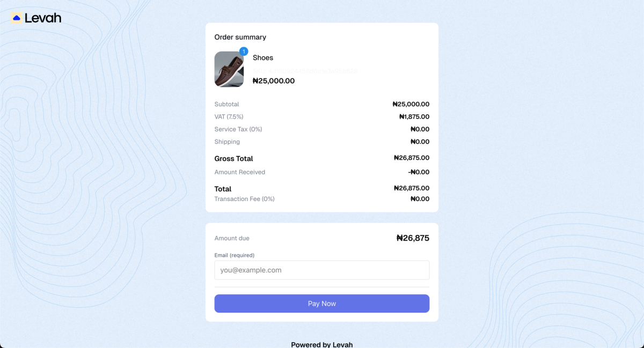Click the Gross Total label
Viewport: 644px width, 348px height.
coord(234,159)
